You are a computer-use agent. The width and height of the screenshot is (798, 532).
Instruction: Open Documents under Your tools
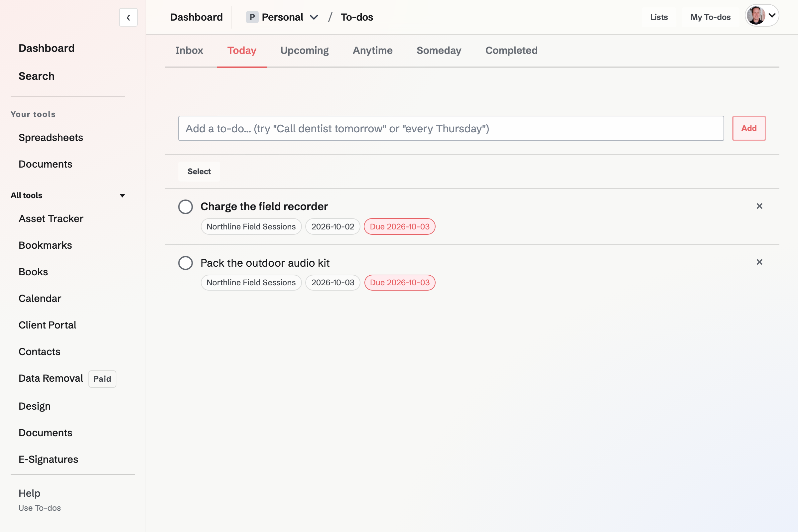pyautogui.click(x=46, y=164)
